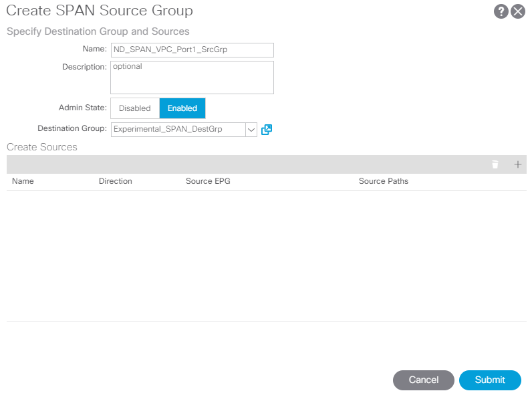Open the Destination Group popup link icon
Image resolution: width=532 pixels, height=397 pixels.
click(x=267, y=129)
